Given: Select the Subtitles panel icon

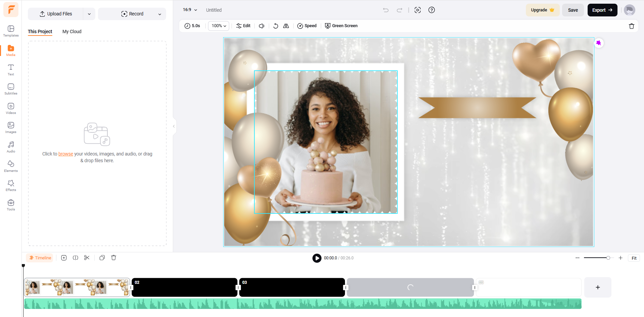Looking at the screenshot, I should point(10,88).
